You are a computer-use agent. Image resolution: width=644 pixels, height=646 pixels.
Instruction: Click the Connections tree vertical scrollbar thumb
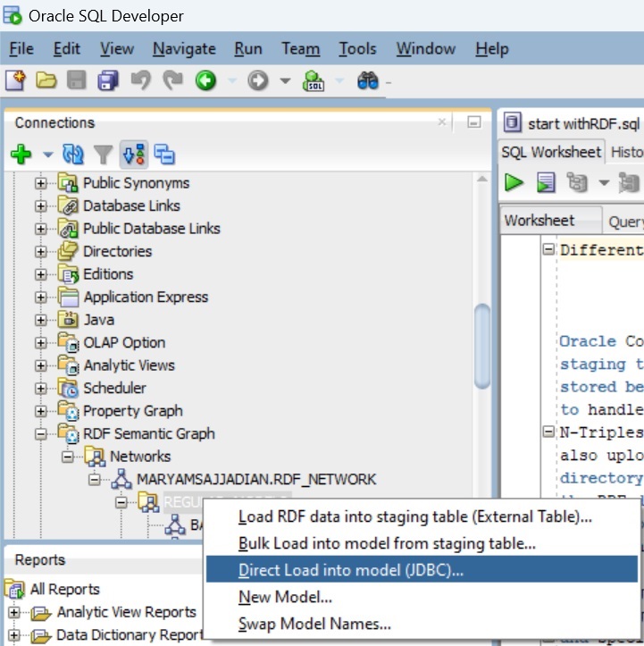[481, 346]
